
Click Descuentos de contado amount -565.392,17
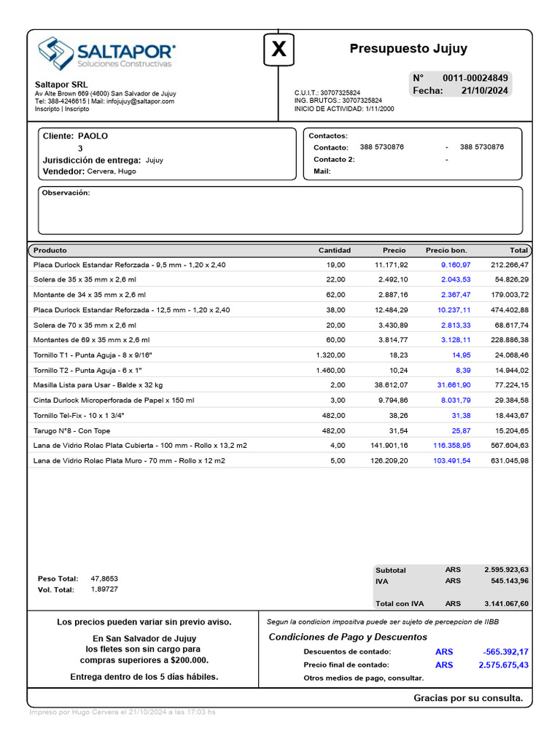point(506,652)
